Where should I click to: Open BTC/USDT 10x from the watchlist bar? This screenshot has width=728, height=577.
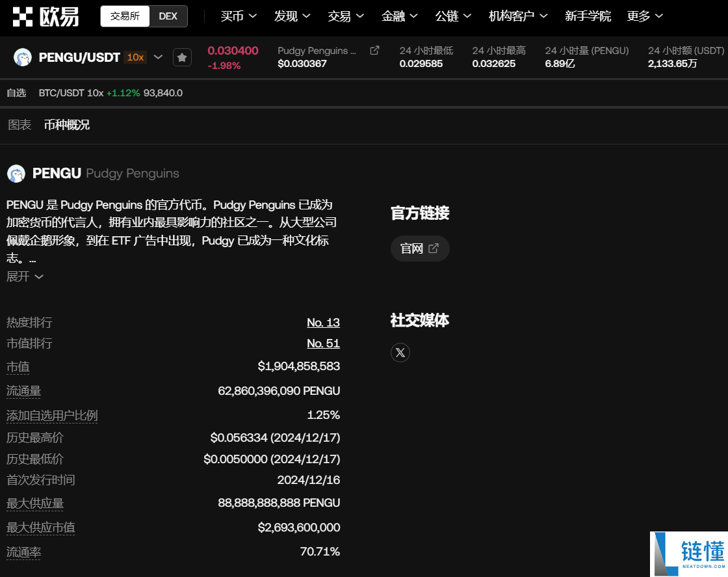(110, 93)
